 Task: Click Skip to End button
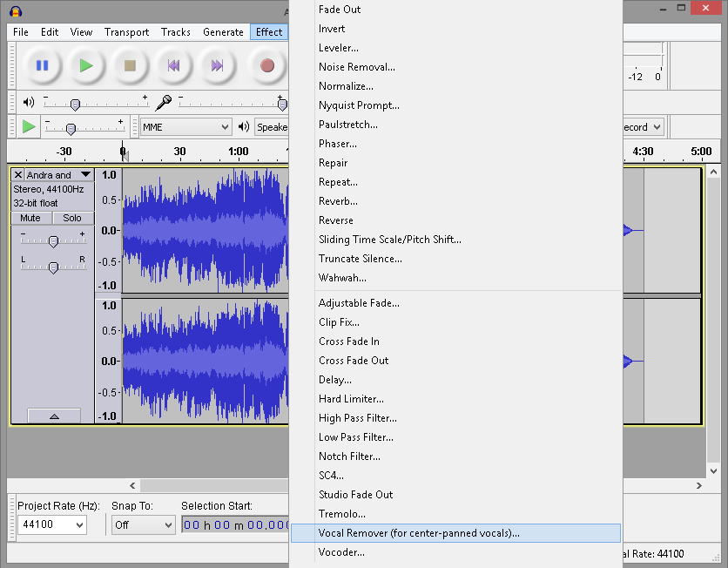coord(218,65)
